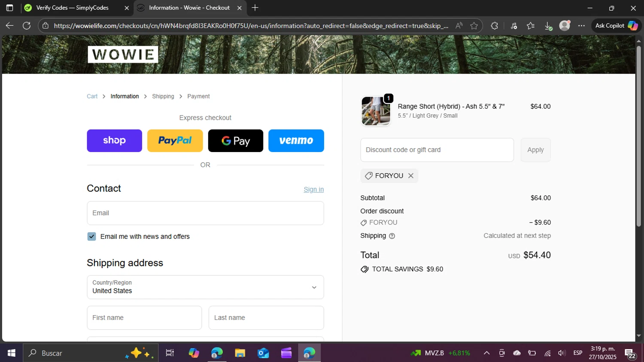
Task: Toggle Read Aloud in address bar
Action: tap(459, 26)
